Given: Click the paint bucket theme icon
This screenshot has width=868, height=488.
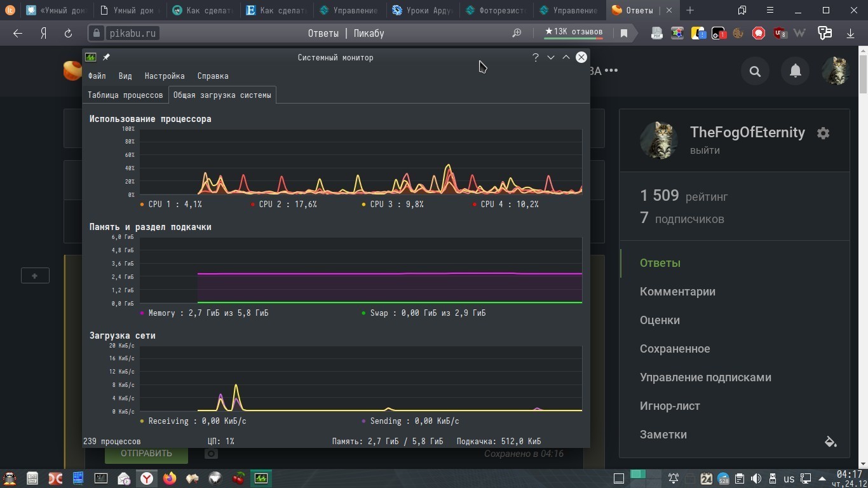Looking at the screenshot, I should pyautogui.click(x=831, y=441).
